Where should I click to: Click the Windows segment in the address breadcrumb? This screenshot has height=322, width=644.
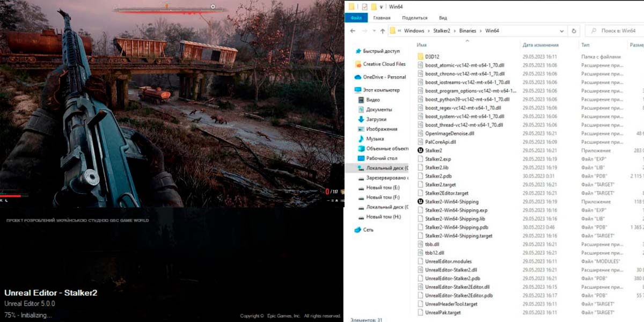(x=414, y=31)
